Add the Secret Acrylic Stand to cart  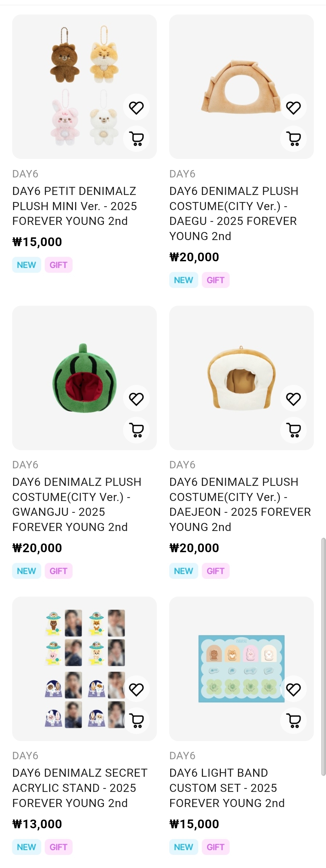point(136,721)
